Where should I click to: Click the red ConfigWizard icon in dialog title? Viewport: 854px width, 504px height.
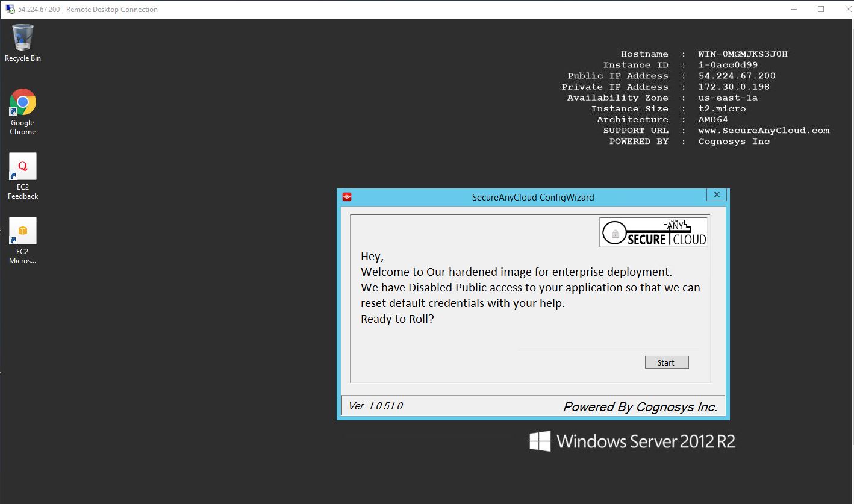(346, 197)
